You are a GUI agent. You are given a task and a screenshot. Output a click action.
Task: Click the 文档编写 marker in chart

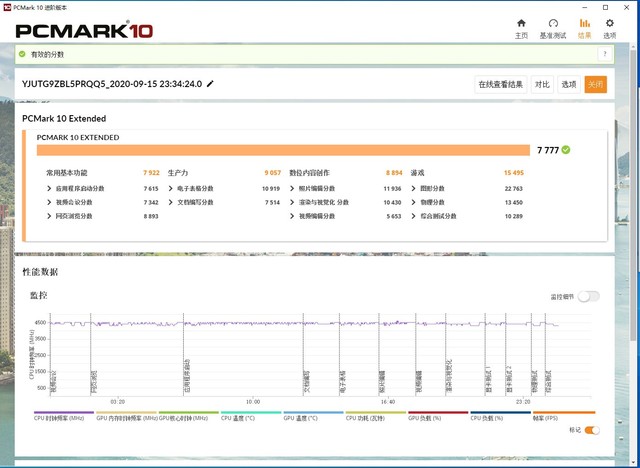(x=307, y=382)
